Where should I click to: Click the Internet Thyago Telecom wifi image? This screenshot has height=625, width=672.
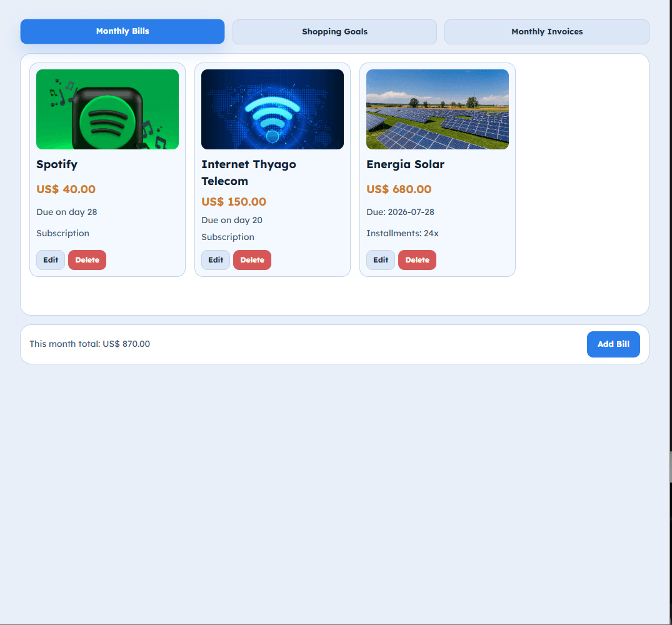pos(273,109)
